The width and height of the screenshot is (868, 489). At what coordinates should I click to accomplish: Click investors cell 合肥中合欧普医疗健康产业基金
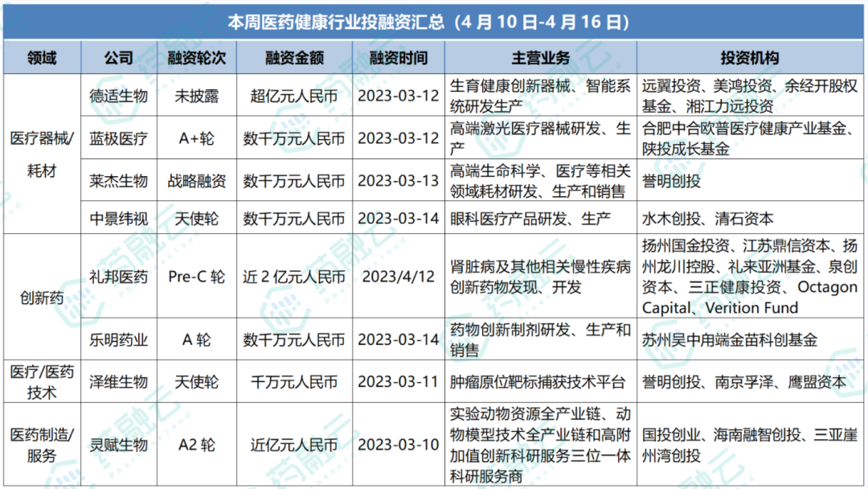tap(750, 138)
